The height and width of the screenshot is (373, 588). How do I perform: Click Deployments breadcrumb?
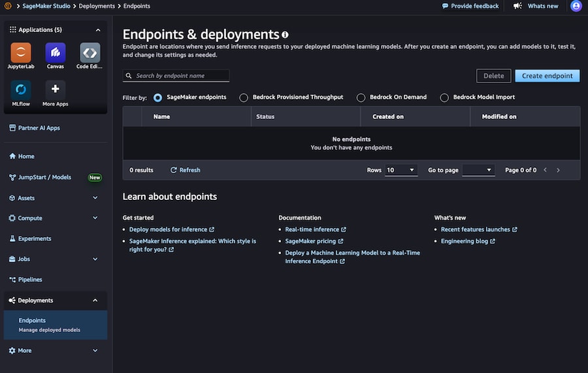pos(97,6)
